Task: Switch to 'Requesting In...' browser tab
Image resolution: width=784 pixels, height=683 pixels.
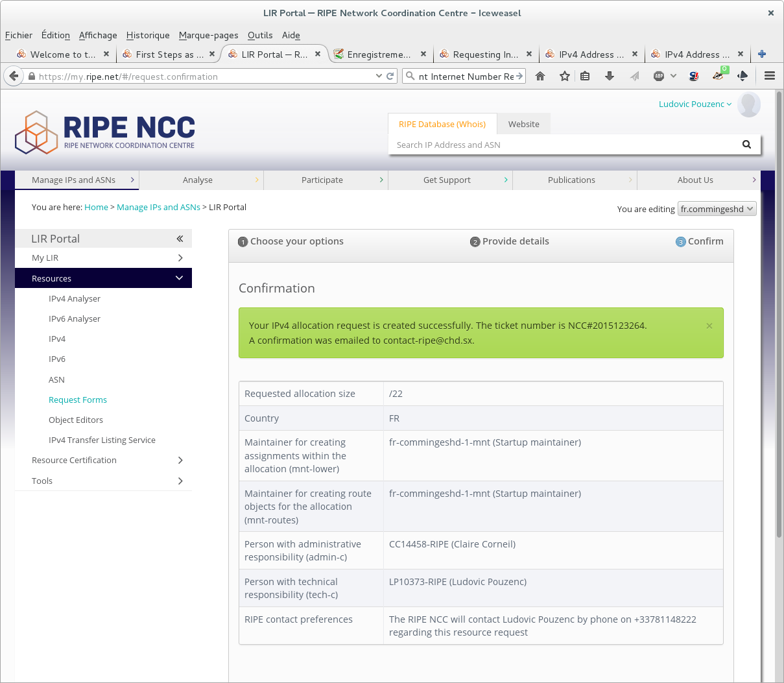Action: pyautogui.click(x=486, y=54)
